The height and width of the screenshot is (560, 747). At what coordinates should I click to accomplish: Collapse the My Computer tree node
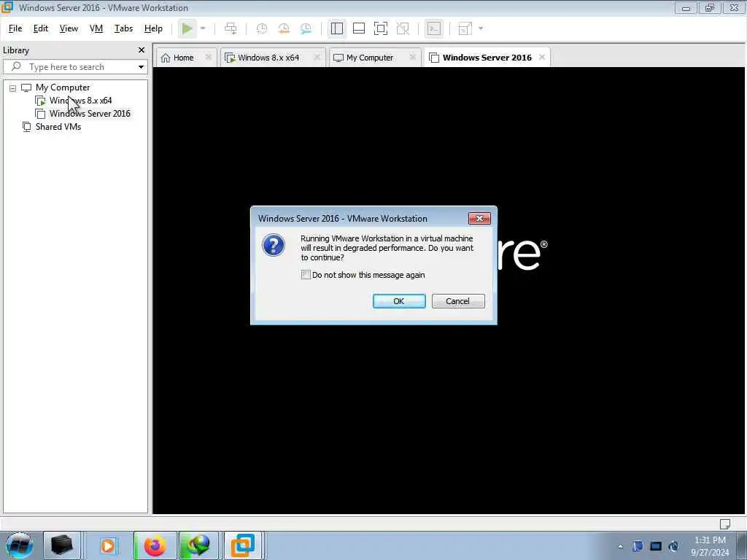[x=13, y=88]
